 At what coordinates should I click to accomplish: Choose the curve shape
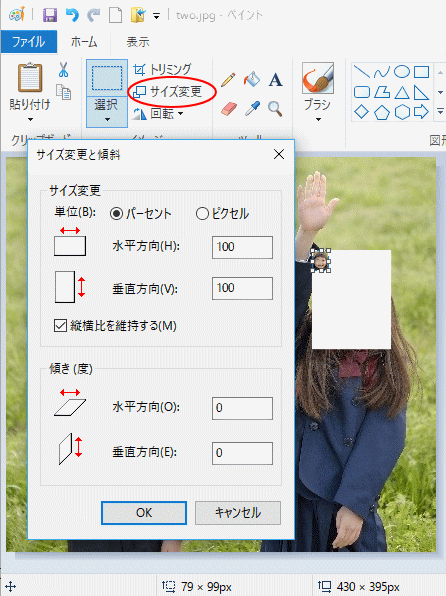(381, 71)
